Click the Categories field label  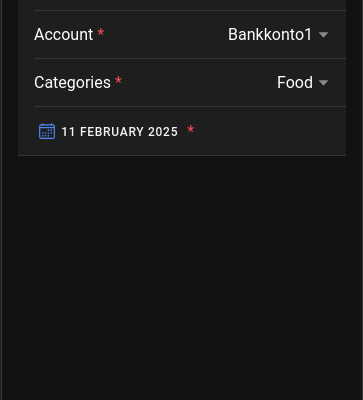pos(72,83)
